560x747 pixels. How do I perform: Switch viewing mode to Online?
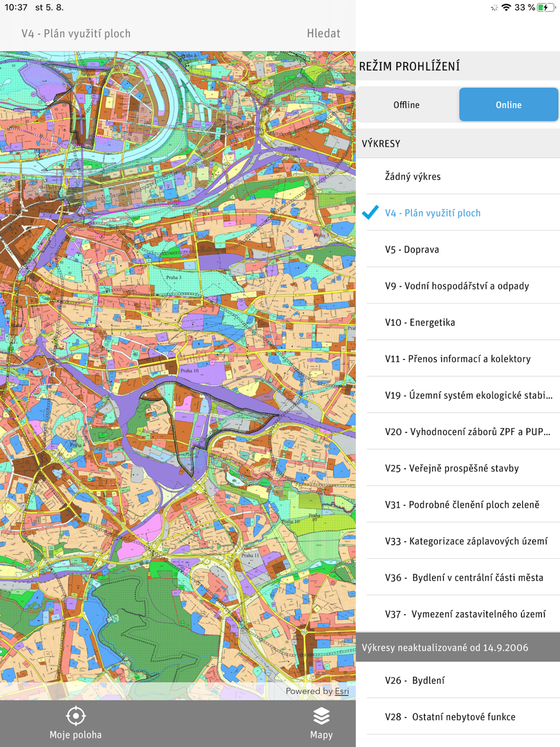pos(508,105)
